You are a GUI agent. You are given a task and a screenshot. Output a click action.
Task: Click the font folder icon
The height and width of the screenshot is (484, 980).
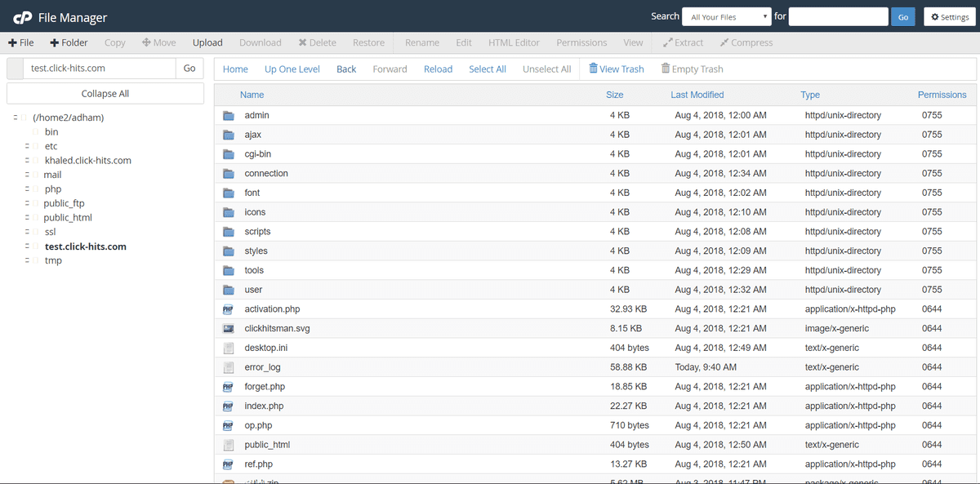pyautogui.click(x=229, y=193)
